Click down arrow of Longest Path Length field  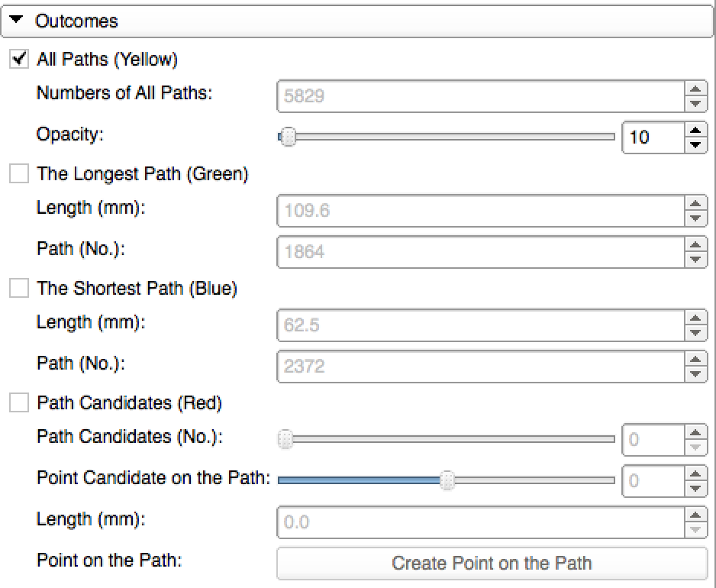695,218
